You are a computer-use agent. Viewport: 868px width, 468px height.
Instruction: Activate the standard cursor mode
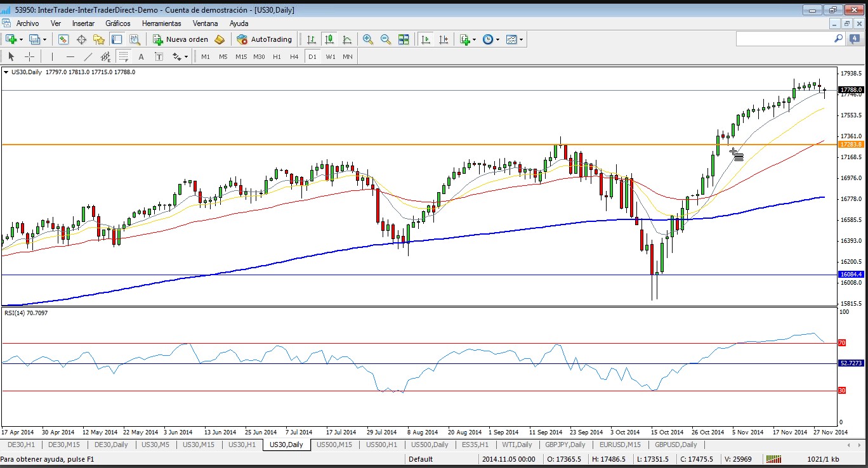point(11,56)
